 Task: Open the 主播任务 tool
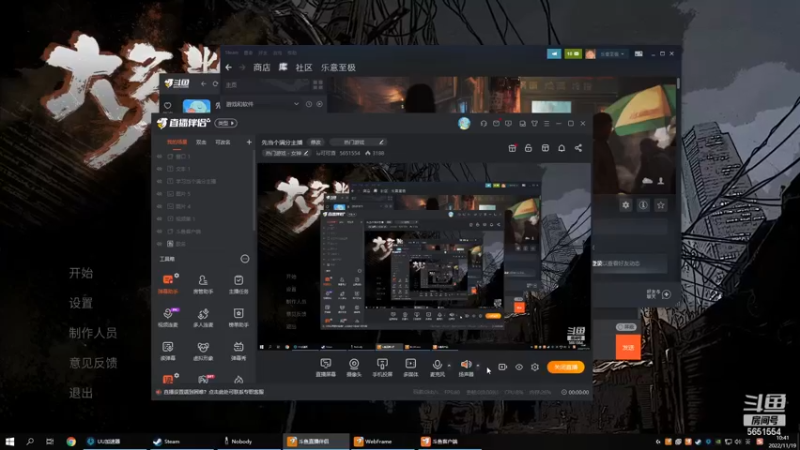(x=238, y=284)
